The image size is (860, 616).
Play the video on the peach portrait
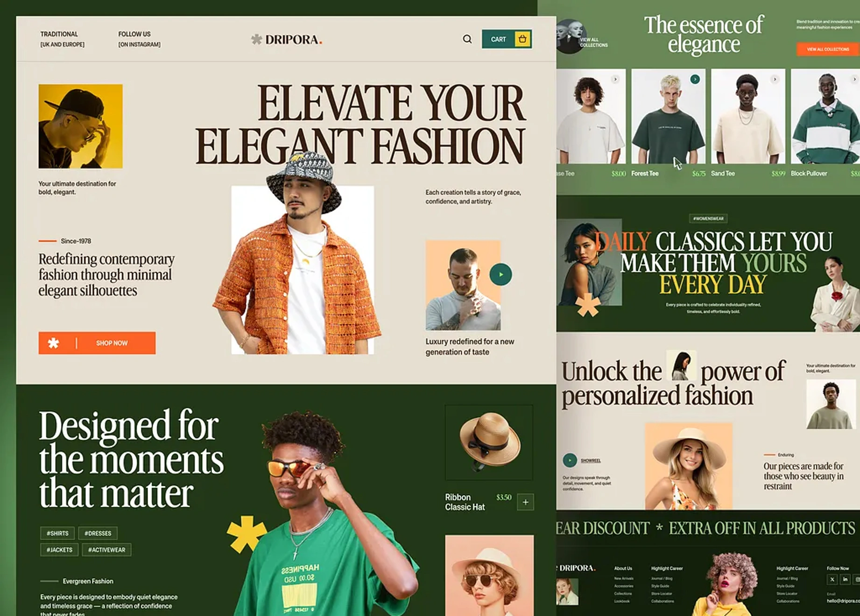click(500, 274)
